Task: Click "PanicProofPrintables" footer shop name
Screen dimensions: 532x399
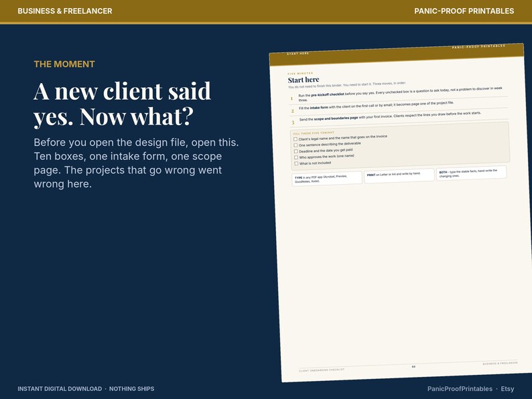Action: click(x=460, y=389)
